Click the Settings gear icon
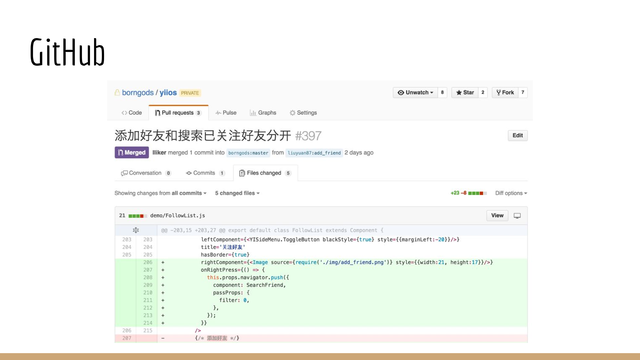Viewport: 640px width, 360px height. coord(292,113)
